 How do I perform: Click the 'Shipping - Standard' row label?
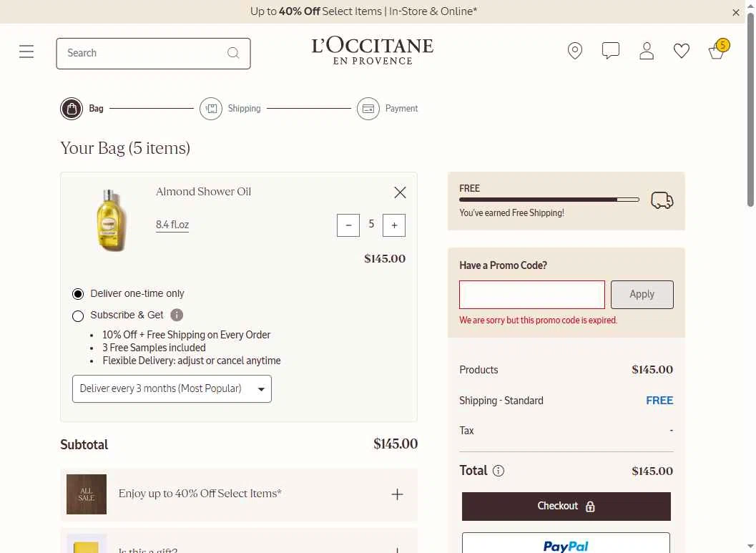click(x=501, y=401)
